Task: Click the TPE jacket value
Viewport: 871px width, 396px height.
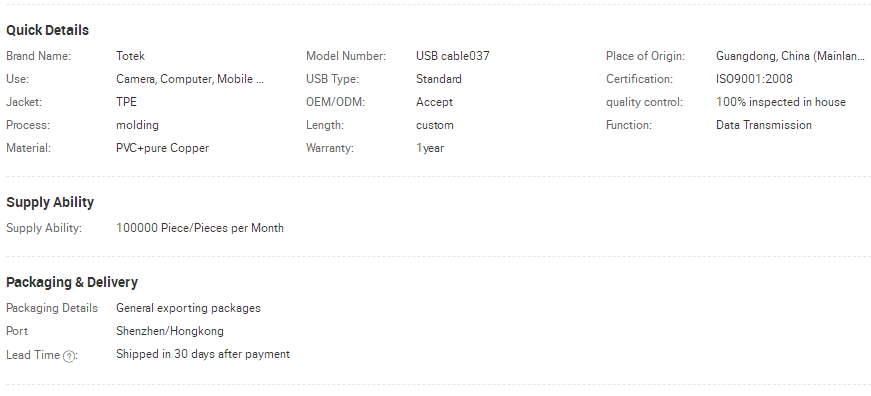Action: pos(126,102)
